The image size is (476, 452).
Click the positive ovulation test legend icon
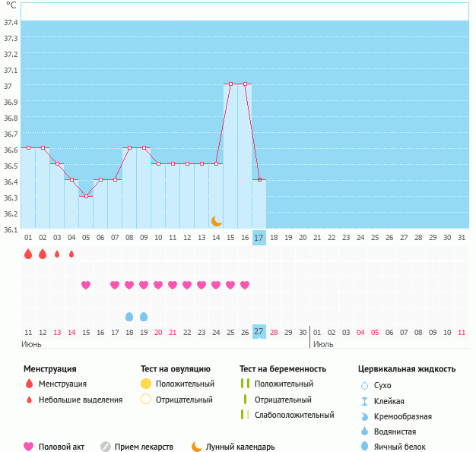click(146, 384)
